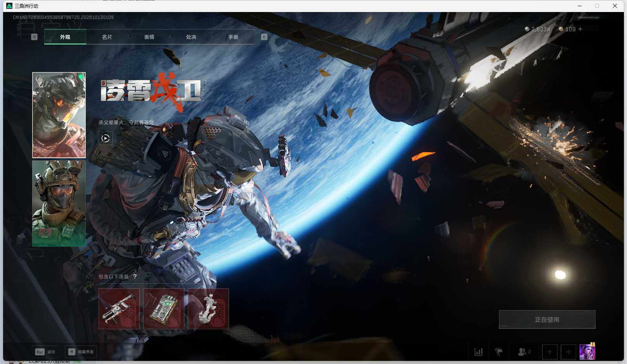The image size is (627, 364).
Task: Play the skin preview video
Action: coord(106,138)
